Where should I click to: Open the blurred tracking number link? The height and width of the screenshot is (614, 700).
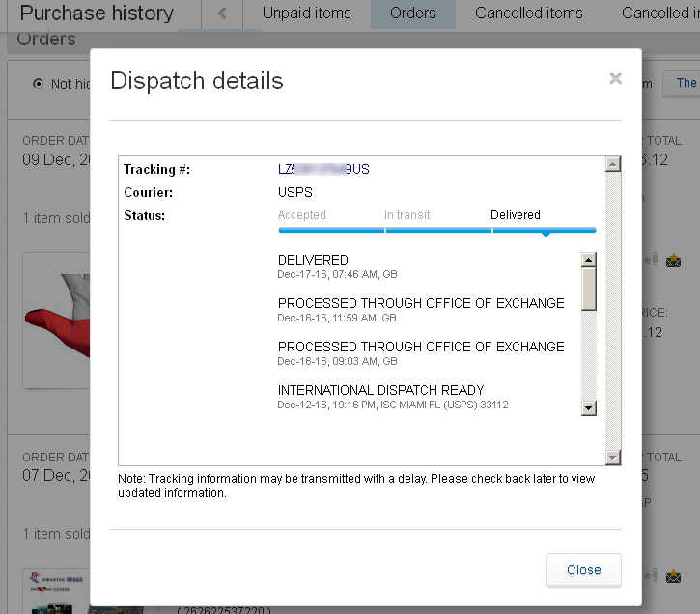tap(323, 169)
